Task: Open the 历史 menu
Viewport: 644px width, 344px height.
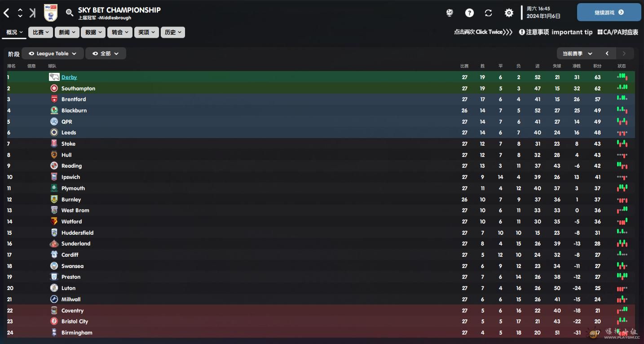Action: [x=173, y=32]
